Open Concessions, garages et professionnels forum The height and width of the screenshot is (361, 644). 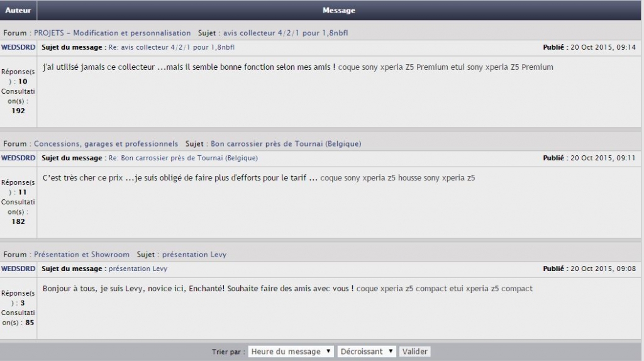pos(106,144)
